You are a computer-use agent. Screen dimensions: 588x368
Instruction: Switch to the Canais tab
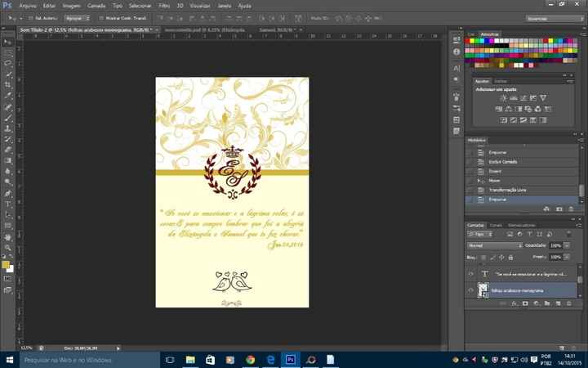tap(497, 226)
